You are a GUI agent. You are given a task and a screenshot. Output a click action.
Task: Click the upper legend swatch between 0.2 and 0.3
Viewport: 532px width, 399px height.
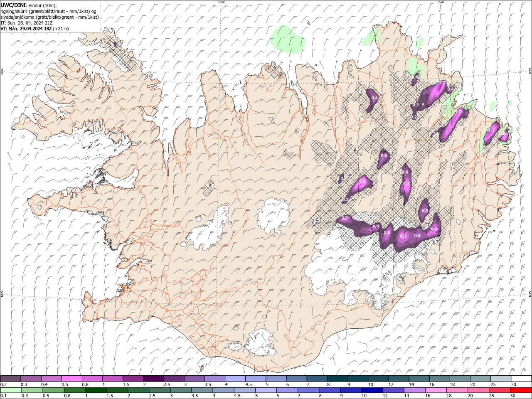click(10, 379)
